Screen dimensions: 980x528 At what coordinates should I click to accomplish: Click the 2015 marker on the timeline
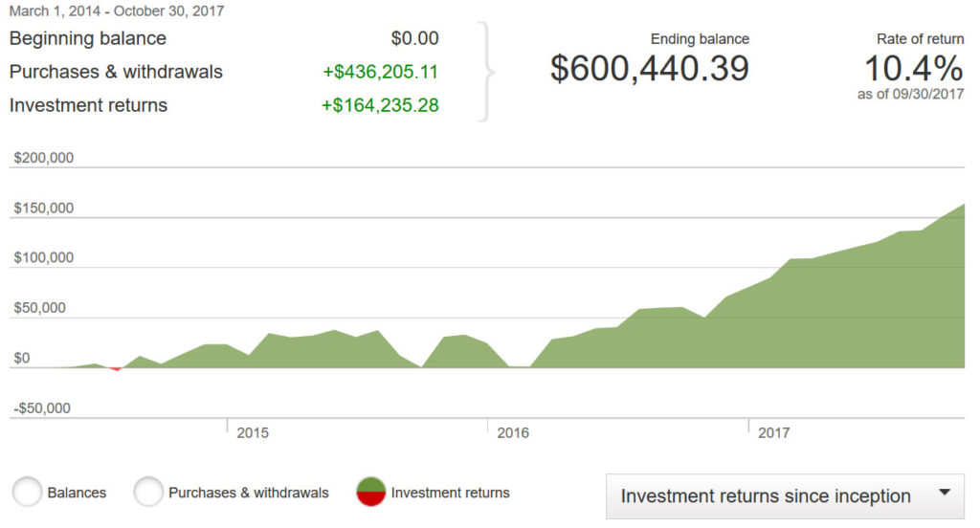tap(253, 432)
